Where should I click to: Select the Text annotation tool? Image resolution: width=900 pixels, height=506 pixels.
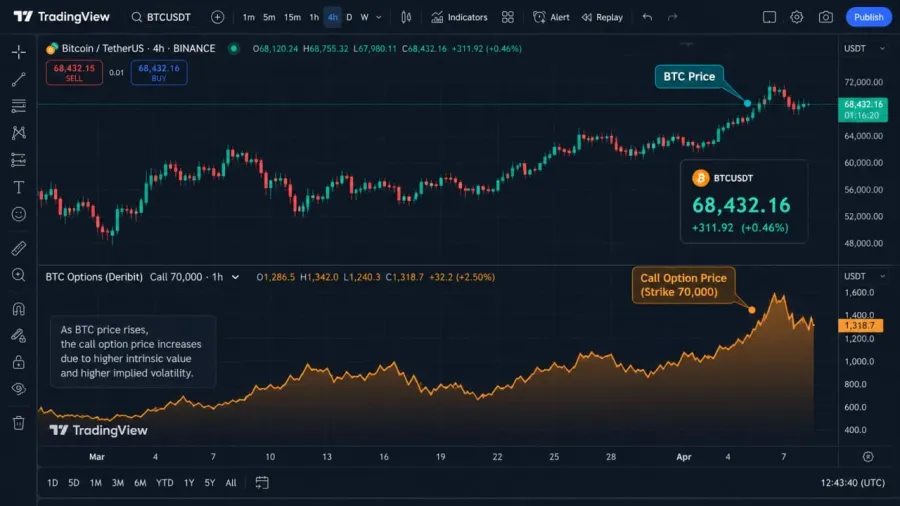click(x=18, y=187)
